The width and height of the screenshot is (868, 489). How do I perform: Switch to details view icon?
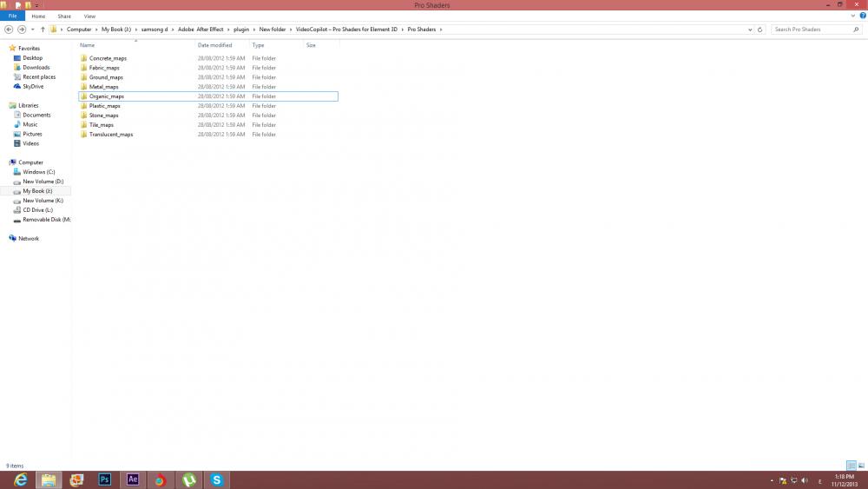[x=852, y=466]
